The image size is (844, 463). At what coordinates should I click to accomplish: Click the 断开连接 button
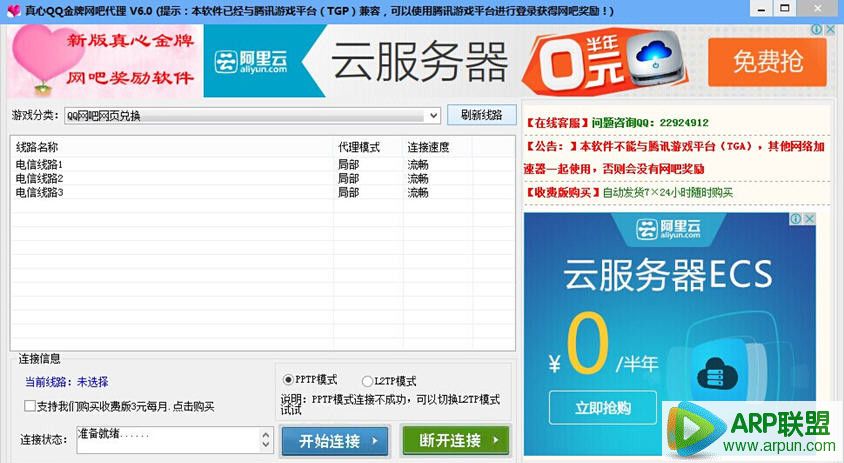pos(455,440)
